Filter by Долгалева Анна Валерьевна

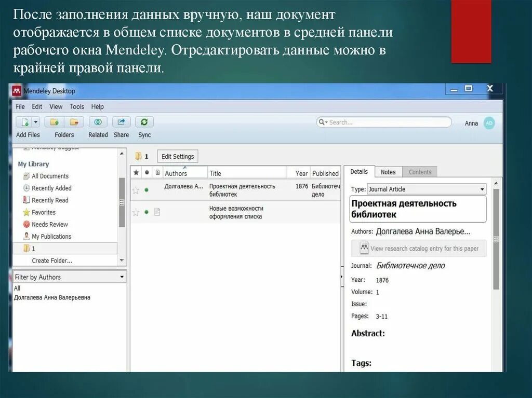coord(52,297)
